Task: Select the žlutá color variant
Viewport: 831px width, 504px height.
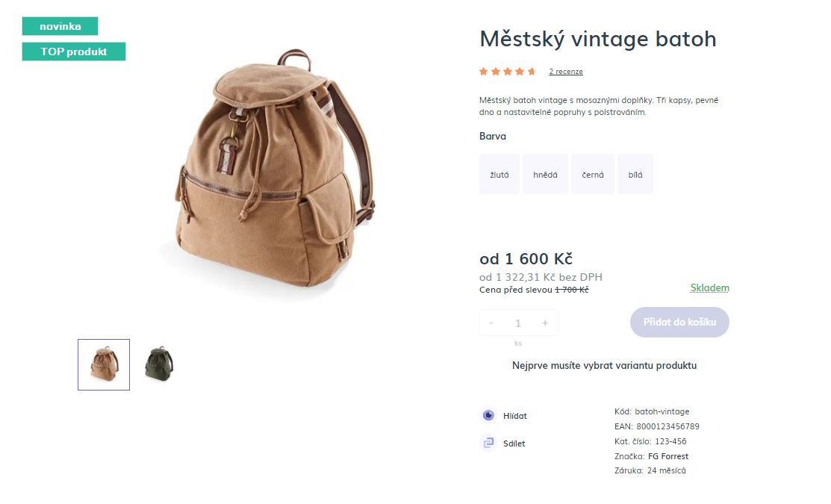Action: [499, 173]
